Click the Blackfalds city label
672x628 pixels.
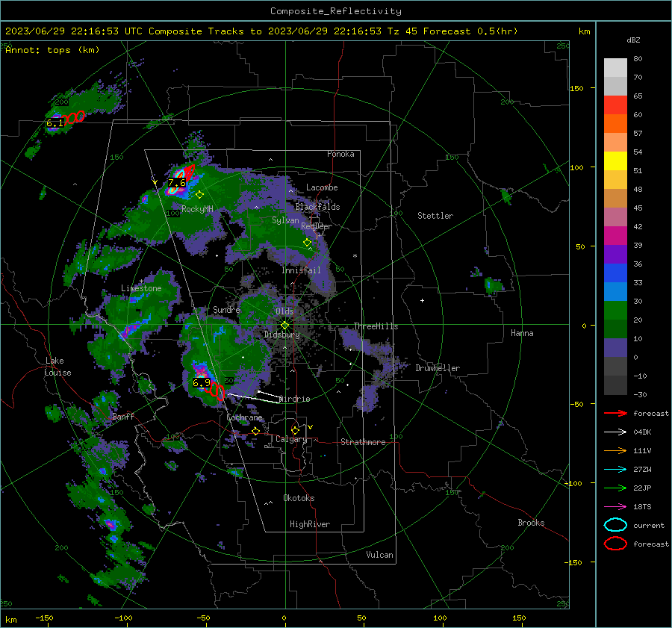click(317, 207)
